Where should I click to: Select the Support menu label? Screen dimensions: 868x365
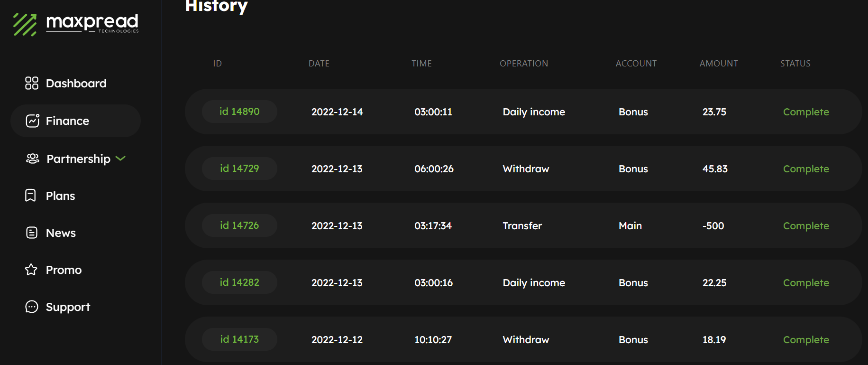click(68, 307)
